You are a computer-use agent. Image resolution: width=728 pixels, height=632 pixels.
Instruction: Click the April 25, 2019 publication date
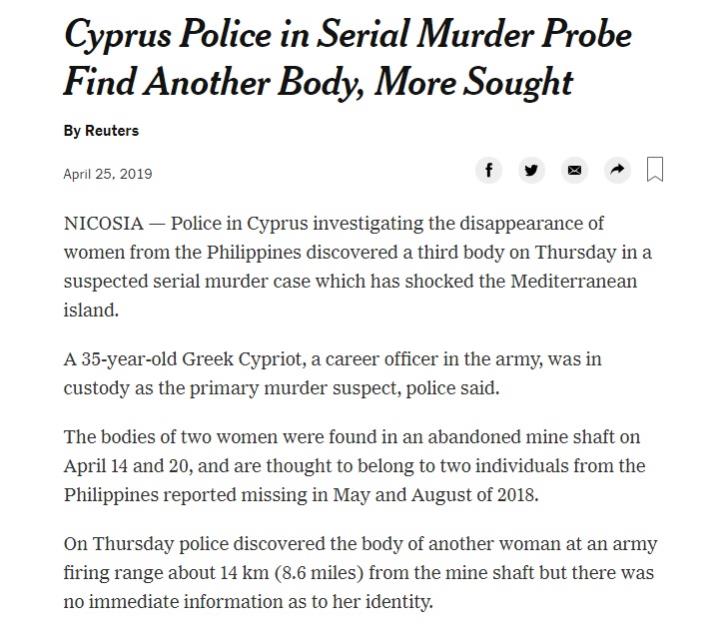108,174
